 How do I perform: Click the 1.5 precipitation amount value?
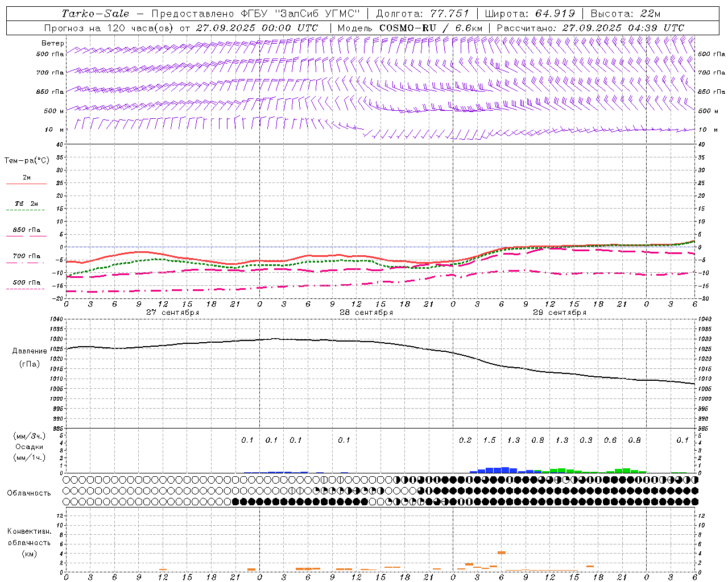(489, 440)
